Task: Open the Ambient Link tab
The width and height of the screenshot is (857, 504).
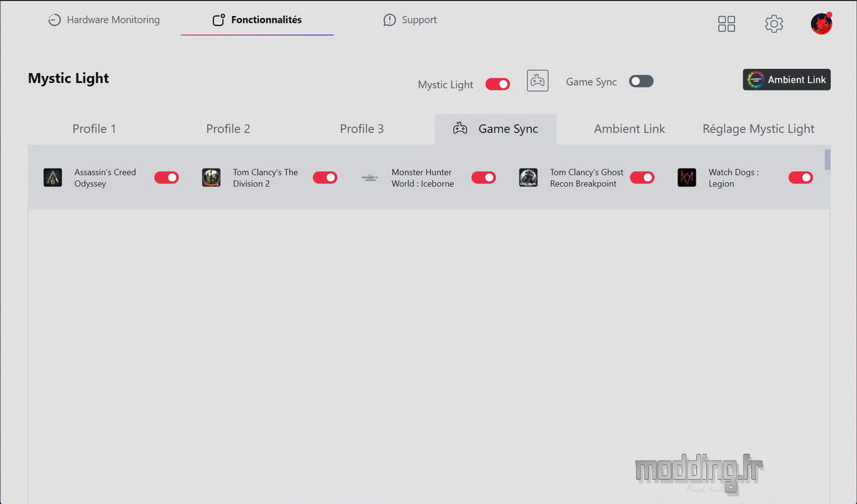Action: click(x=629, y=129)
